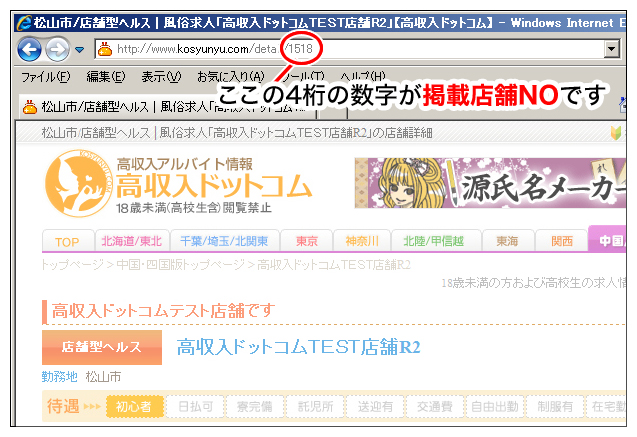Viewport: 637px width, 437px height.
Task: Expand the address bar URL dropdown
Action: click(611, 49)
